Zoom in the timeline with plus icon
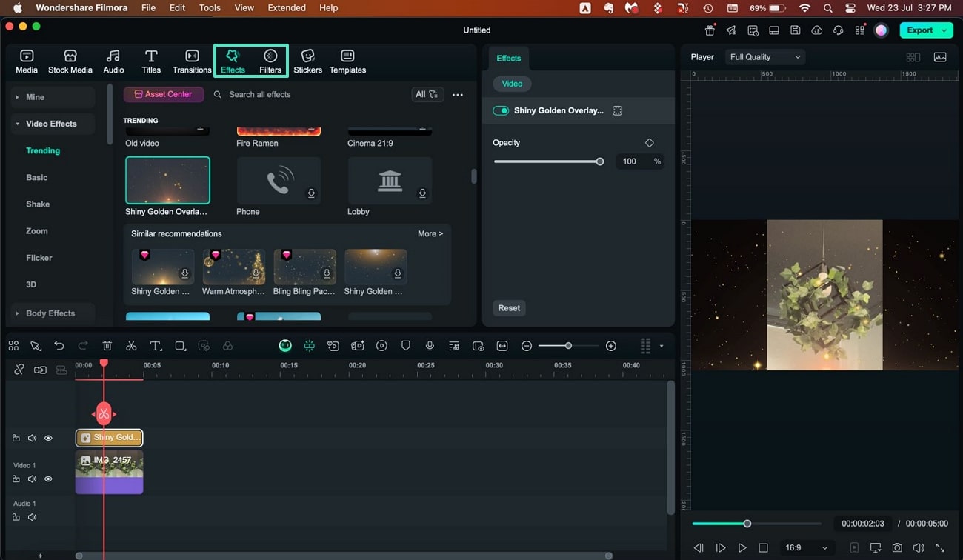This screenshot has width=963, height=560. (x=611, y=346)
